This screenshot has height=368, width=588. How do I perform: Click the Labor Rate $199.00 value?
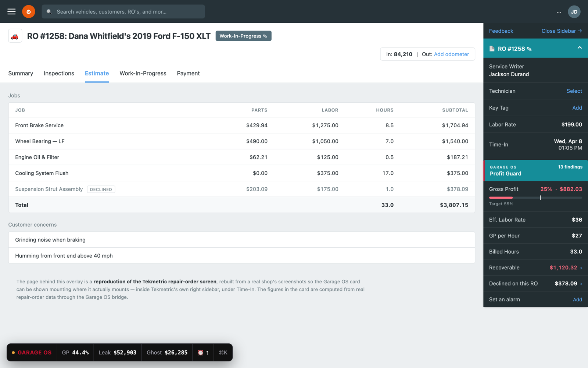click(x=571, y=125)
